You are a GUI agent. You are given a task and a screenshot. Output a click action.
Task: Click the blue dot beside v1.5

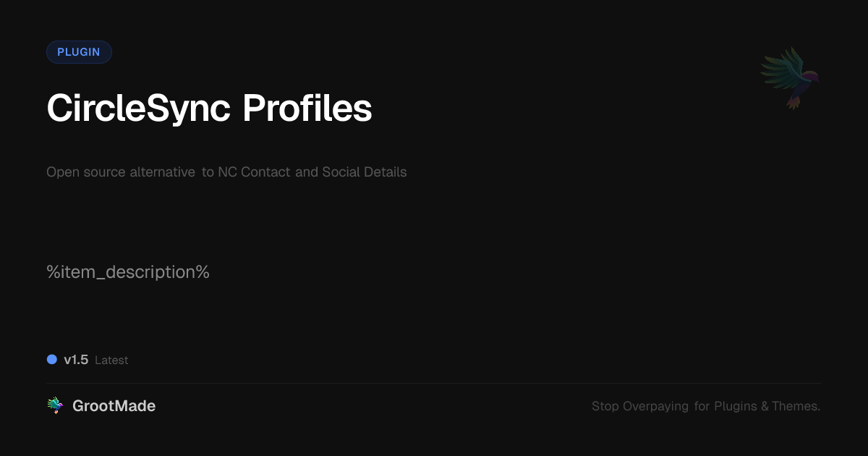point(52,360)
